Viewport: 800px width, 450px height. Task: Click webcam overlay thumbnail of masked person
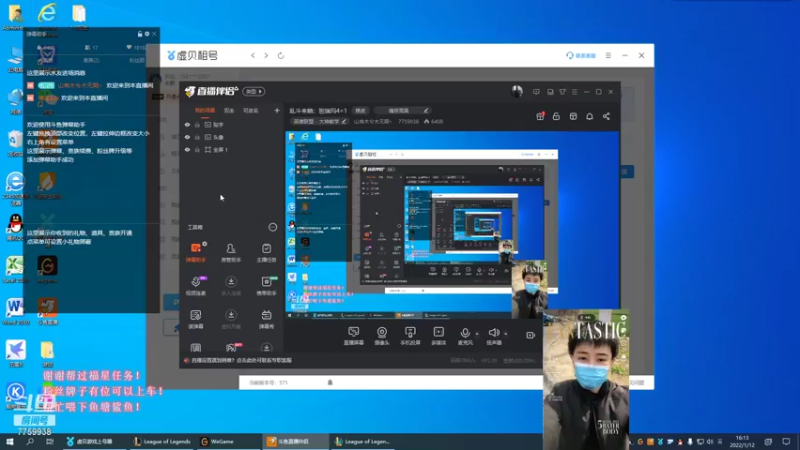tap(586, 379)
